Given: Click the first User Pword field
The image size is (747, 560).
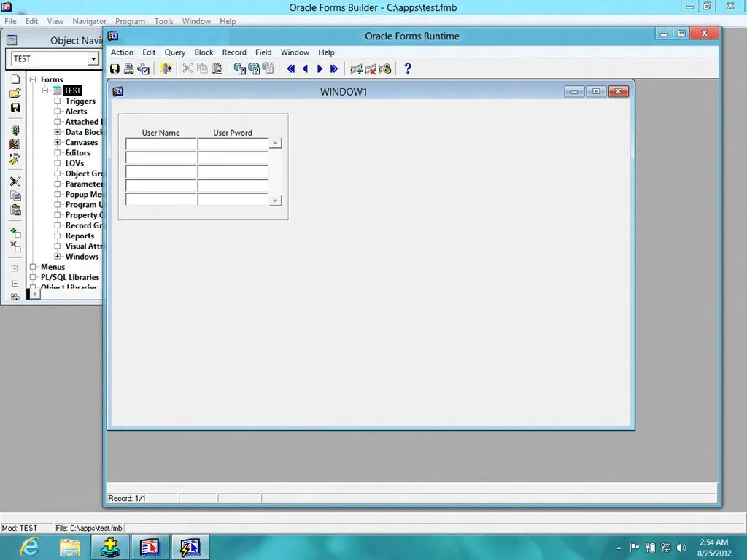Looking at the screenshot, I should (x=233, y=144).
